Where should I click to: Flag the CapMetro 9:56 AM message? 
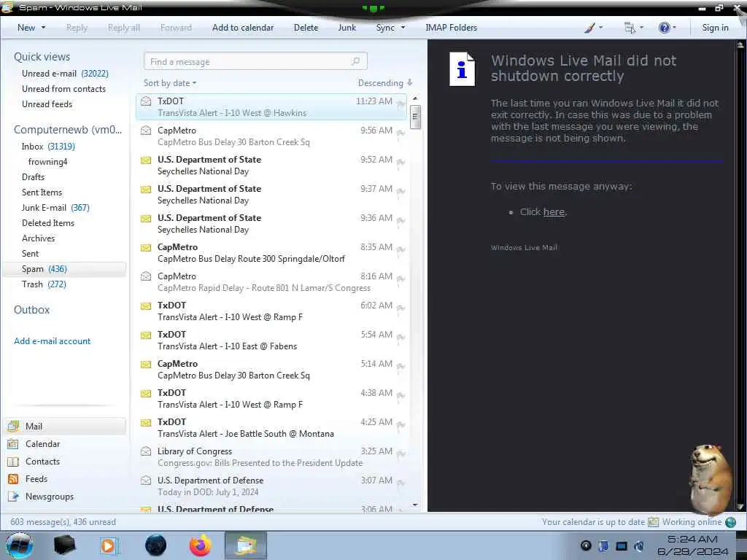click(400, 133)
